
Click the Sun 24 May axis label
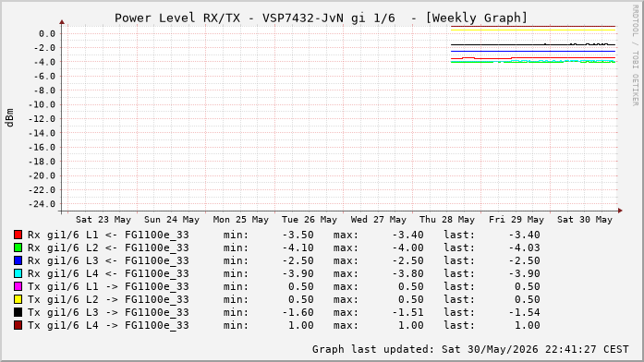coord(172,220)
